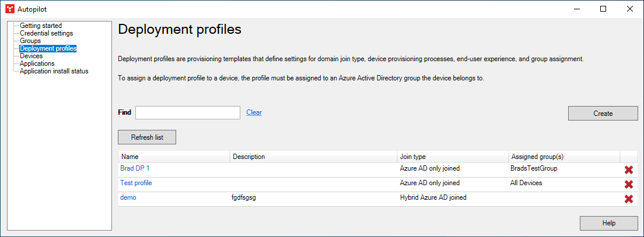The image size is (644, 237).
Task: Delete the Test profile row
Action: [x=629, y=185]
